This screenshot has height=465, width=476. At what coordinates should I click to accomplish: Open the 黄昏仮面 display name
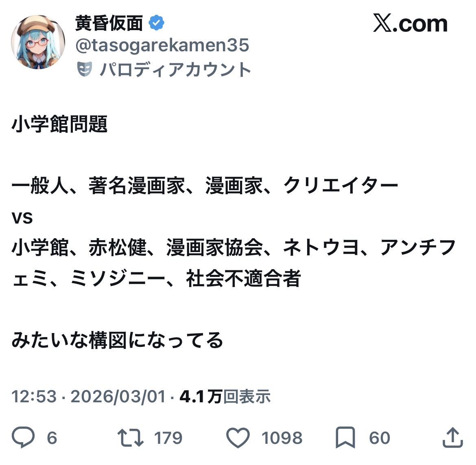click(109, 23)
